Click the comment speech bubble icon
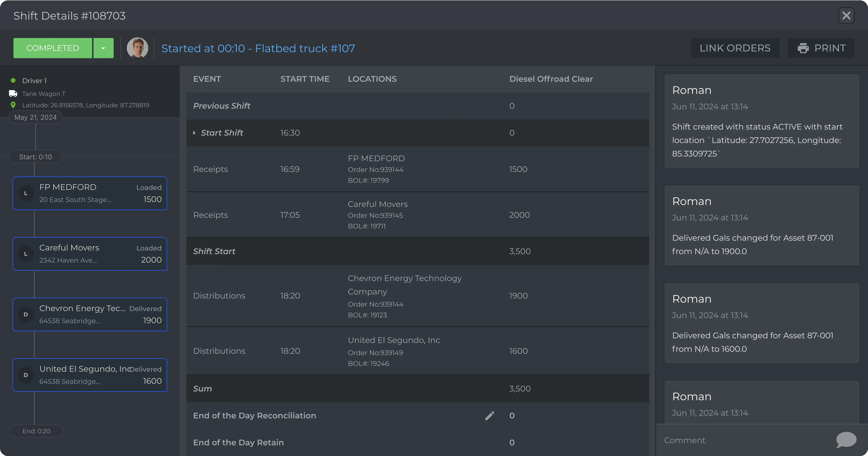Screen dimensions: 868x456 coord(846,440)
